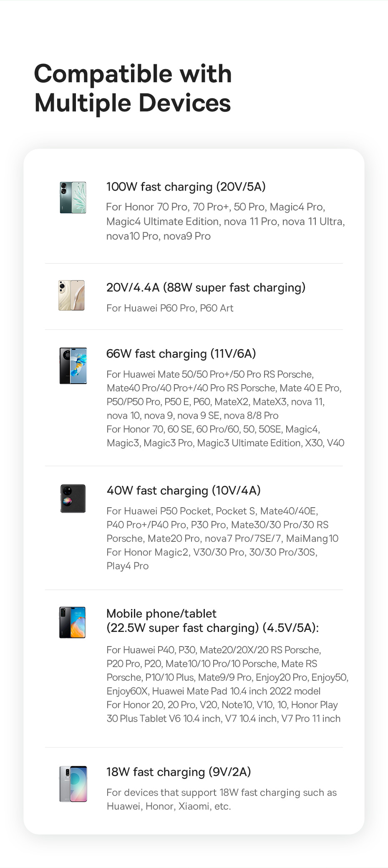Click the "For Honor 20, 20 Pro, V20" line
This screenshot has width=388, height=868.
click(x=222, y=705)
